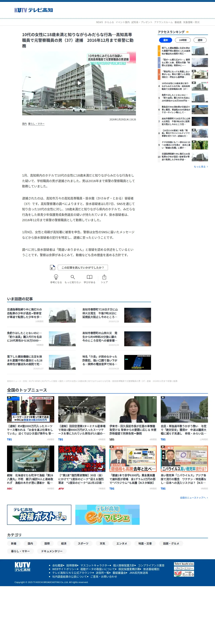Open the 自民・単独過半数 parliament news thumbnail

(x=184, y=409)
